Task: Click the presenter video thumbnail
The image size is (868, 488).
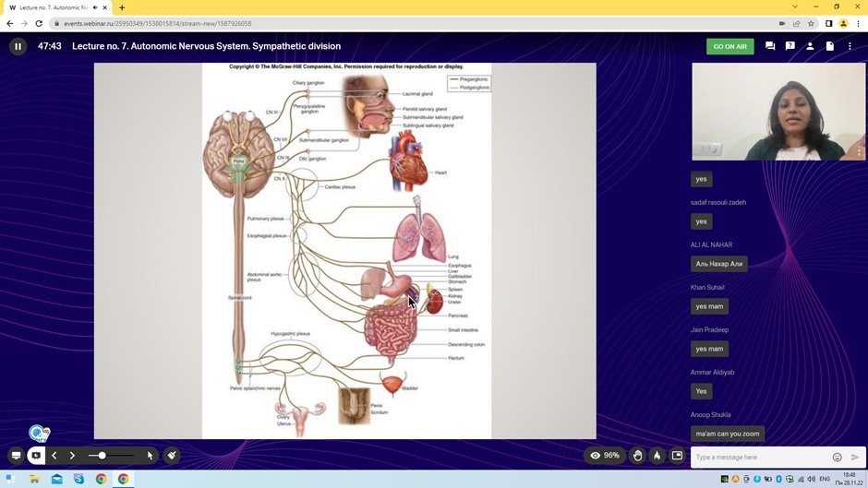Action: tap(778, 112)
